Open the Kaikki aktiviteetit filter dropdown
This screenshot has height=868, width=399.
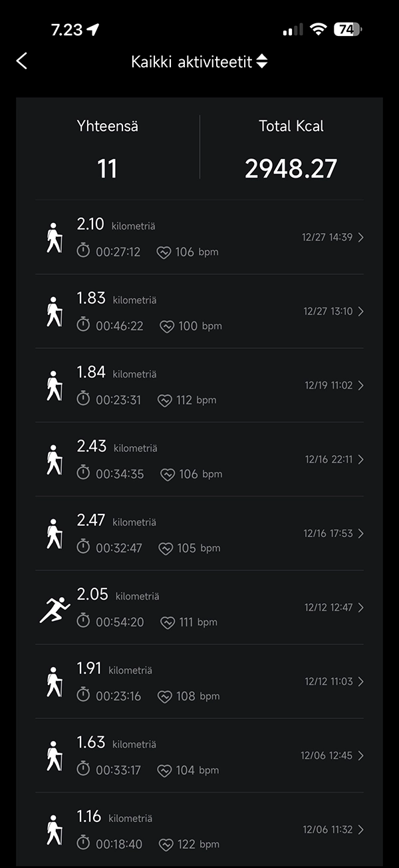point(199,62)
